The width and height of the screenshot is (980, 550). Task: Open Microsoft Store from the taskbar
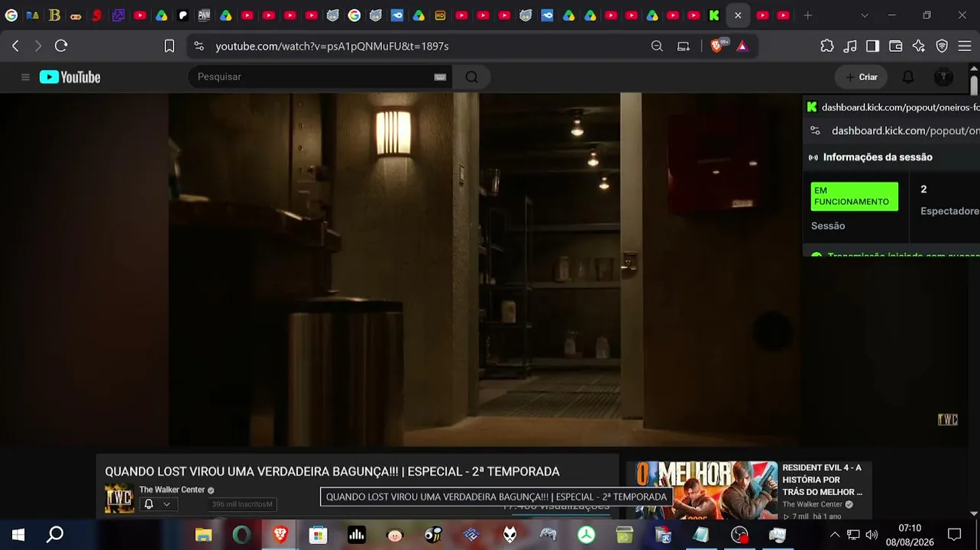[x=319, y=535]
